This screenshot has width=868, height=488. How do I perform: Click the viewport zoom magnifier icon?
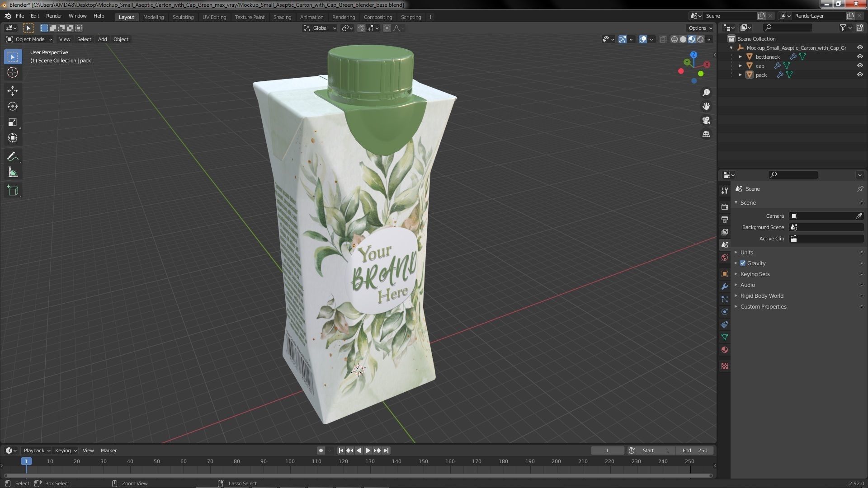(706, 93)
